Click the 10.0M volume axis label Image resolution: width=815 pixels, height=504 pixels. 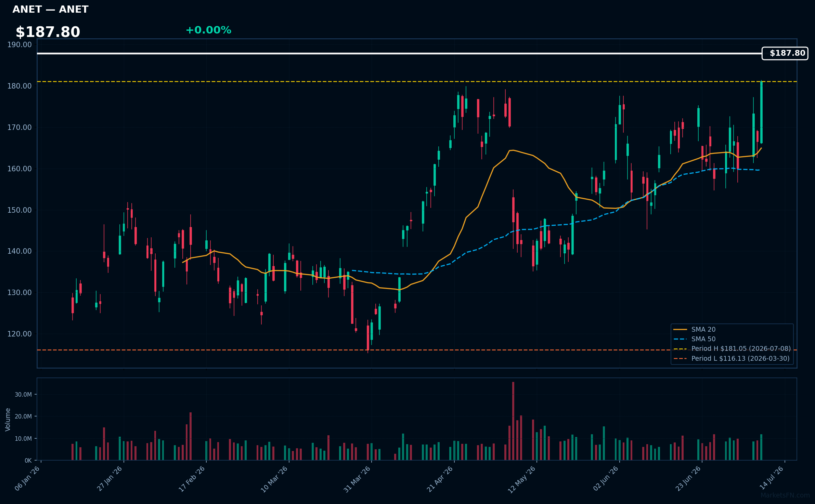coord(23,439)
